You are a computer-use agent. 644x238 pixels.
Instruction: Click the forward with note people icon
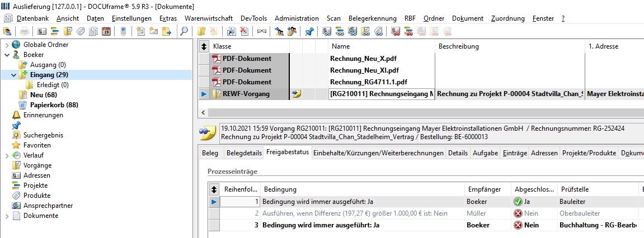tap(292, 31)
